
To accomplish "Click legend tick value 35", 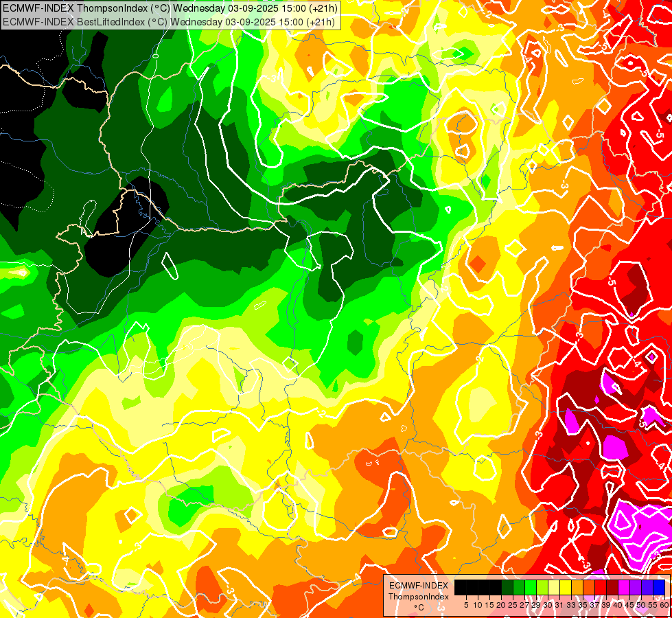I will pos(583,605).
